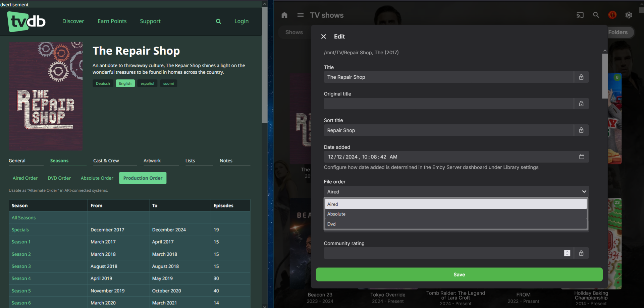Select Absolute from File order list

(x=336, y=214)
